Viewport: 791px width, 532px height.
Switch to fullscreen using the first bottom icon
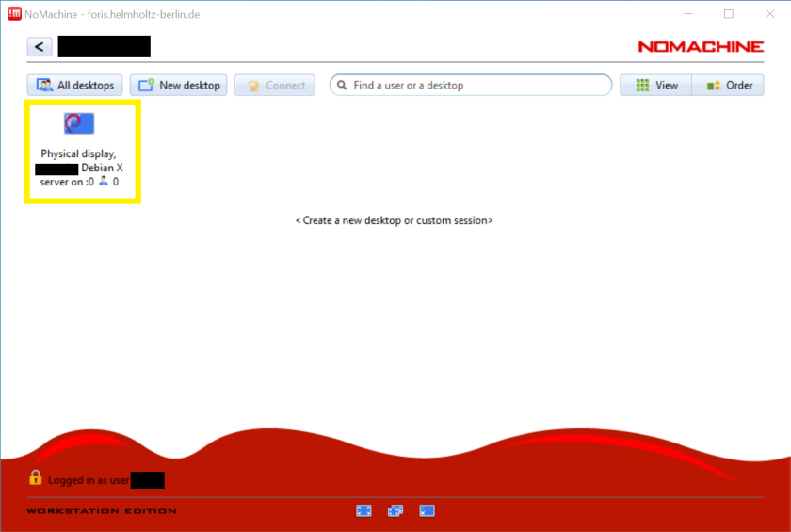click(364, 511)
